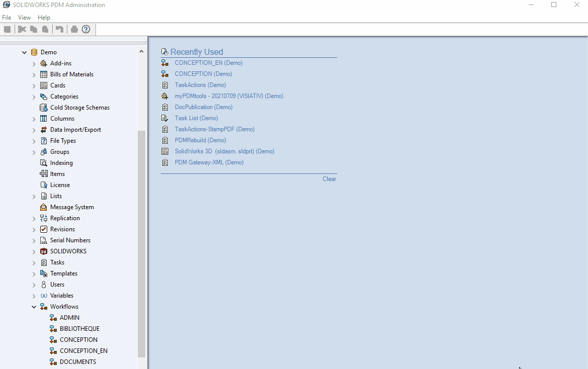The image size is (588, 369).
Task: Click the Undo arrow toolbar icon
Action: point(59,29)
